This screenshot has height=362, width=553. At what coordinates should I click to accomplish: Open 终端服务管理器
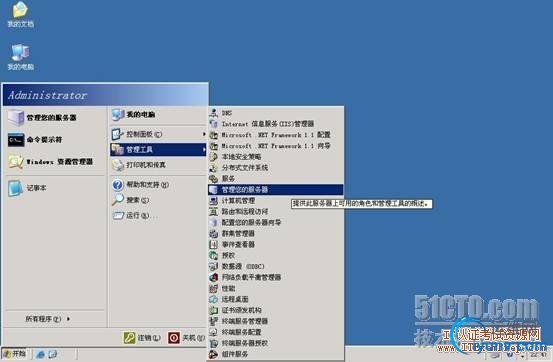coord(276,321)
